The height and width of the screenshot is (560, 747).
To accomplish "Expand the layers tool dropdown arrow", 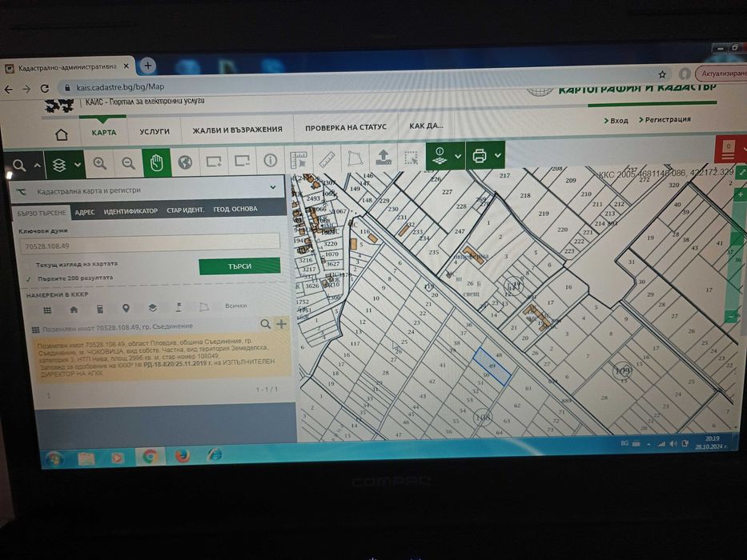I will click(77, 165).
